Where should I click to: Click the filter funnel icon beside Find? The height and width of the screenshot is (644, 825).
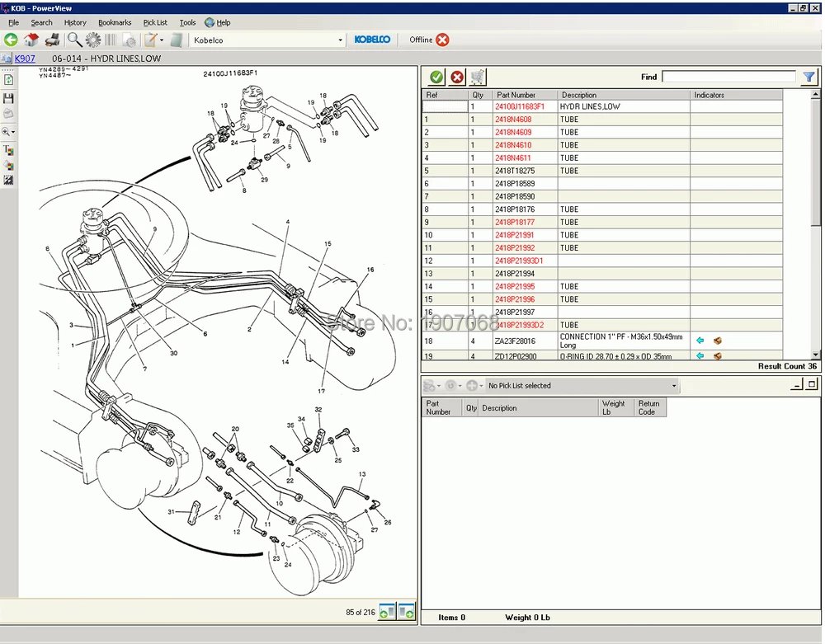808,77
